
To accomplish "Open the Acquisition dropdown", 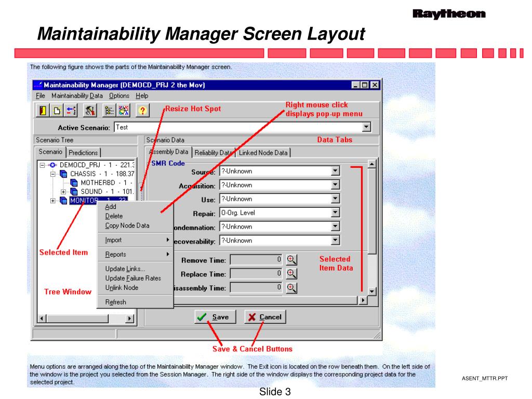I will click(x=335, y=185).
